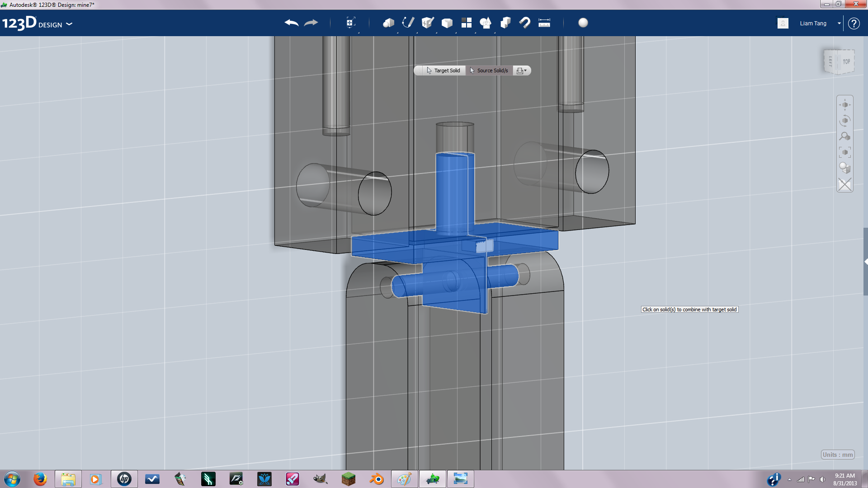This screenshot has width=868, height=488.
Task: Open the Paint palette taskbar icon
Action: coord(405,479)
